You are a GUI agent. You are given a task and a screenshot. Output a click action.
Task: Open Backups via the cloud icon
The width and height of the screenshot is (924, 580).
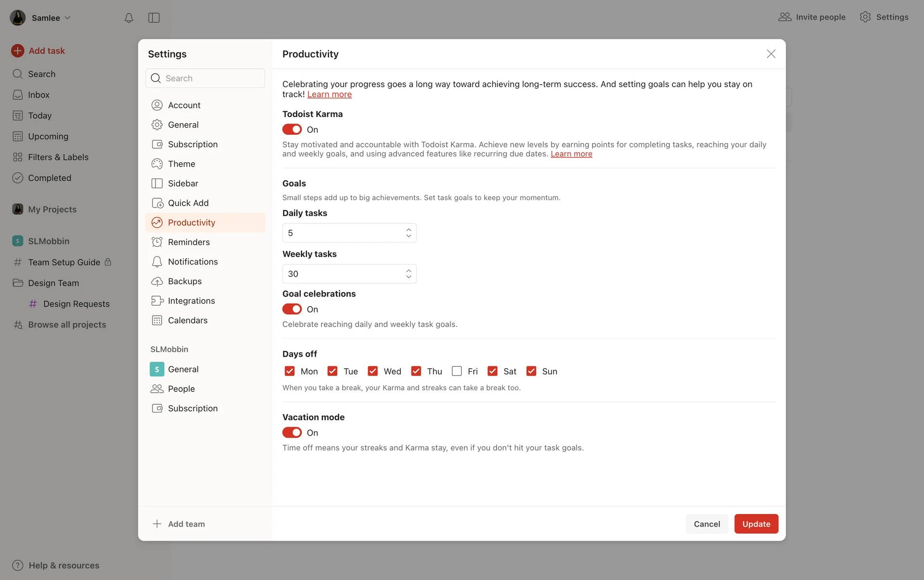157,281
